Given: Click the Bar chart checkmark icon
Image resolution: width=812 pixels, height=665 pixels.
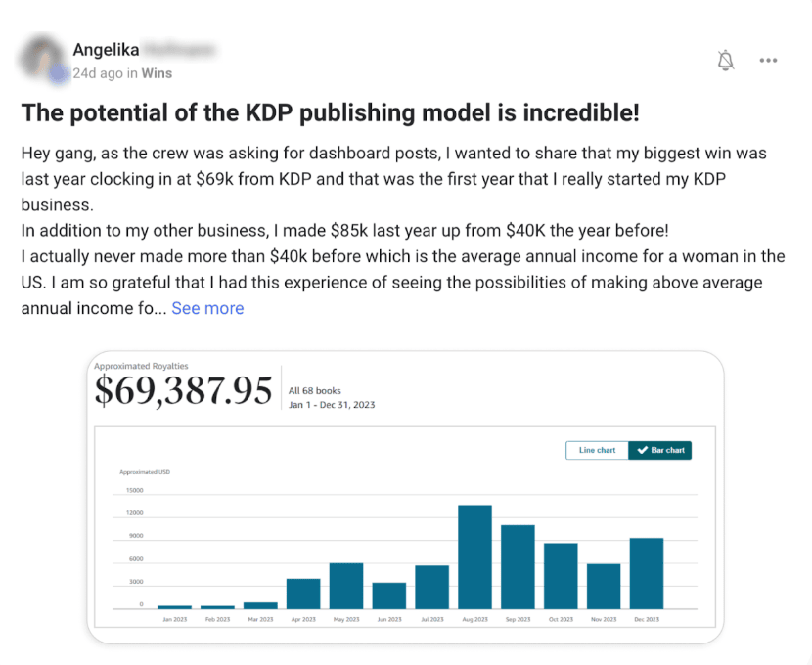Looking at the screenshot, I should [x=642, y=450].
